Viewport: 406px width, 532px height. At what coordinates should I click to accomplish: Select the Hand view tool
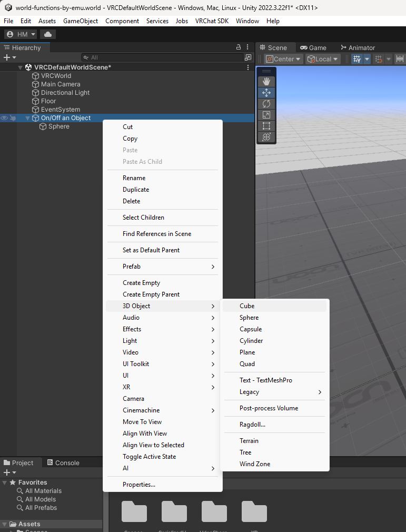click(x=266, y=81)
